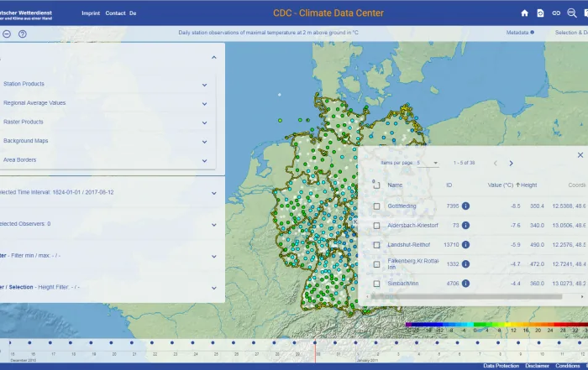Viewport: 588px width, 370px height.
Task: Show station info for Landshut-Reithof
Action: (465, 244)
